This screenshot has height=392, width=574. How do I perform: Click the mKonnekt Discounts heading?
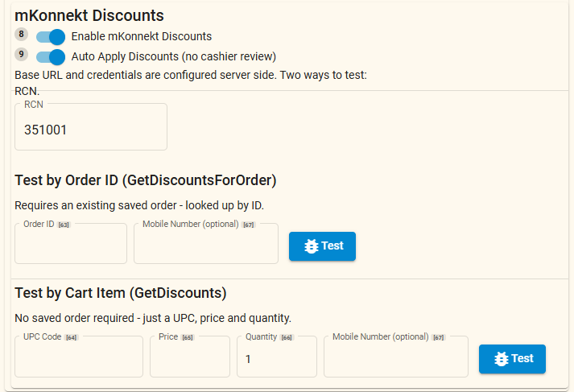tap(89, 16)
